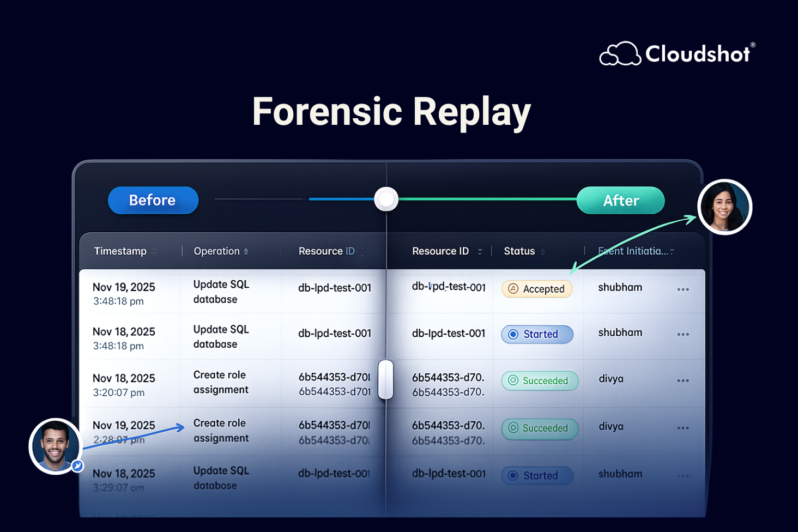Click the Cloudshot cloud logo
This screenshot has height=532, width=798.
pos(620,53)
